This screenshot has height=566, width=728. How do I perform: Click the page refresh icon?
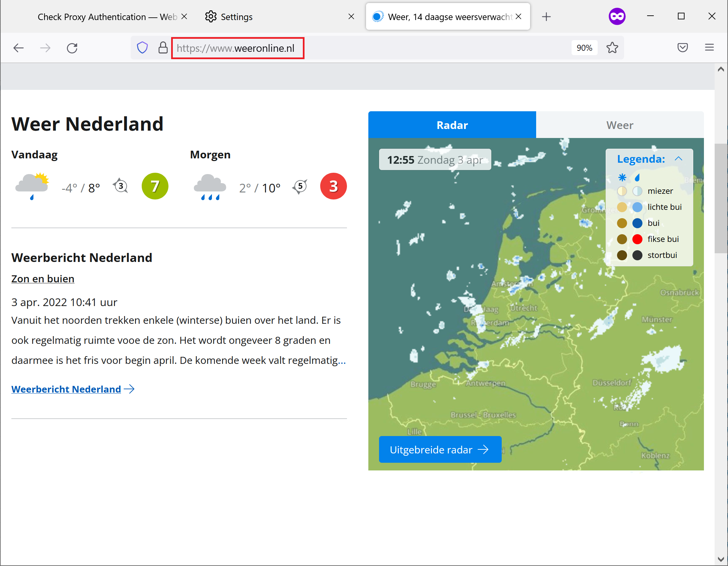(73, 48)
